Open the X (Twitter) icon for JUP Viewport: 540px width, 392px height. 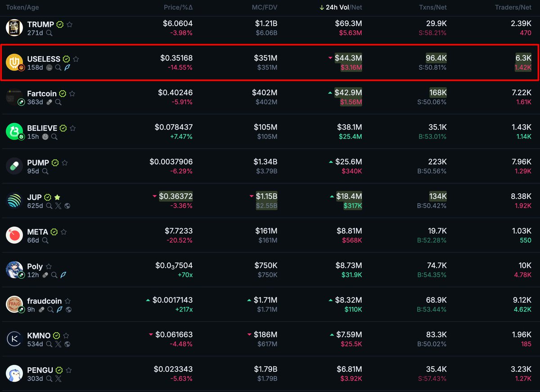[x=58, y=206]
